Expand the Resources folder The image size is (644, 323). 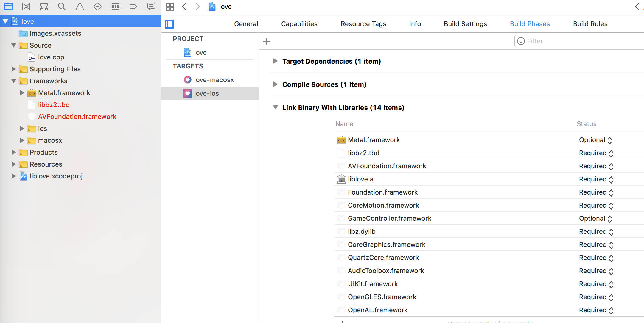tap(14, 164)
